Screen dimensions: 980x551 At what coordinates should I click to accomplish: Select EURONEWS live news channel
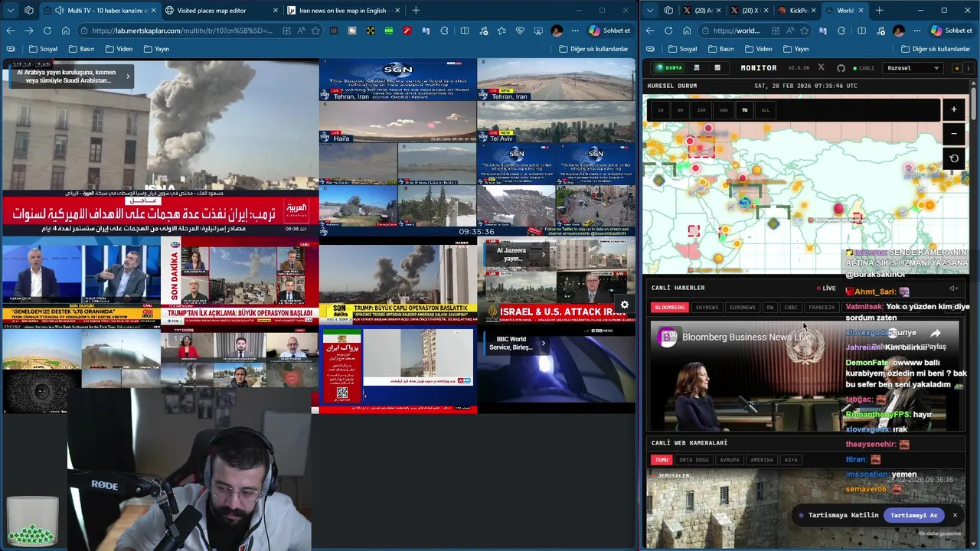pos(743,308)
